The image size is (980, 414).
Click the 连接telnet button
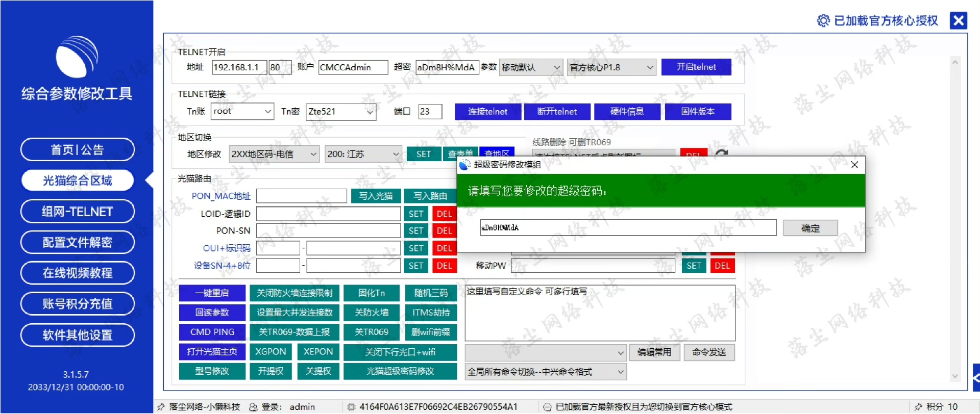click(487, 112)
